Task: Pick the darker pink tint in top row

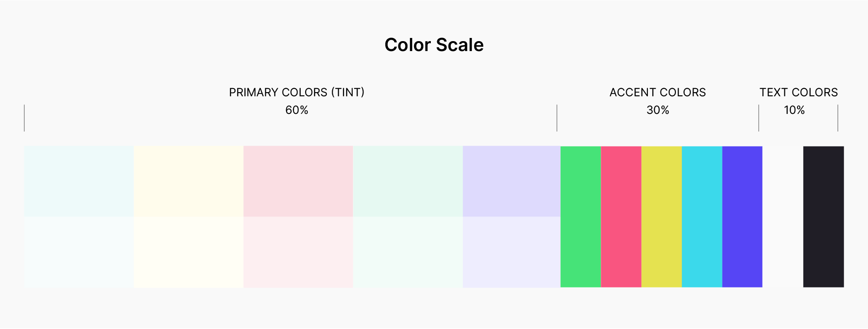Action: pos(298,181)
